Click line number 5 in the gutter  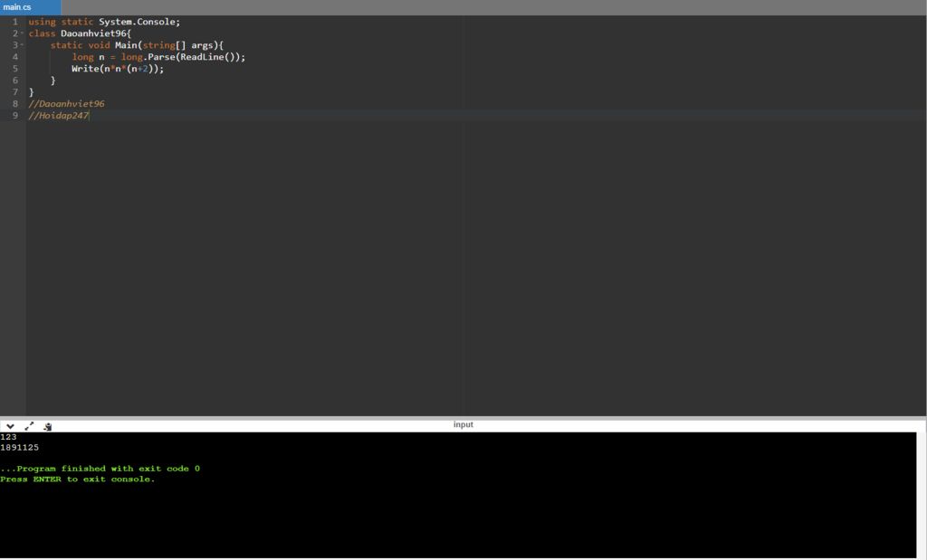click(x=15, y=69)
